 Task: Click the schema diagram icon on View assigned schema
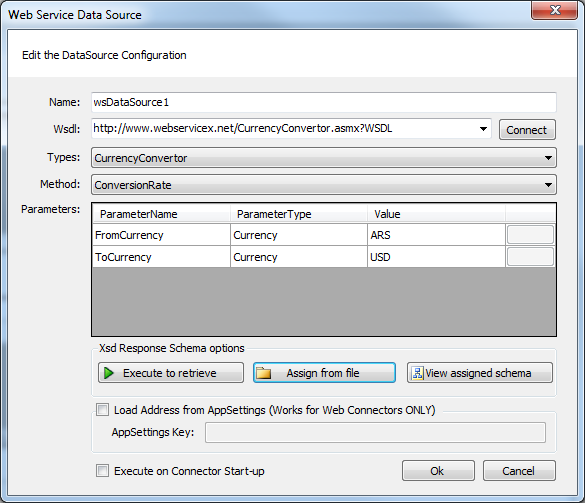click(x=417, y=373)
